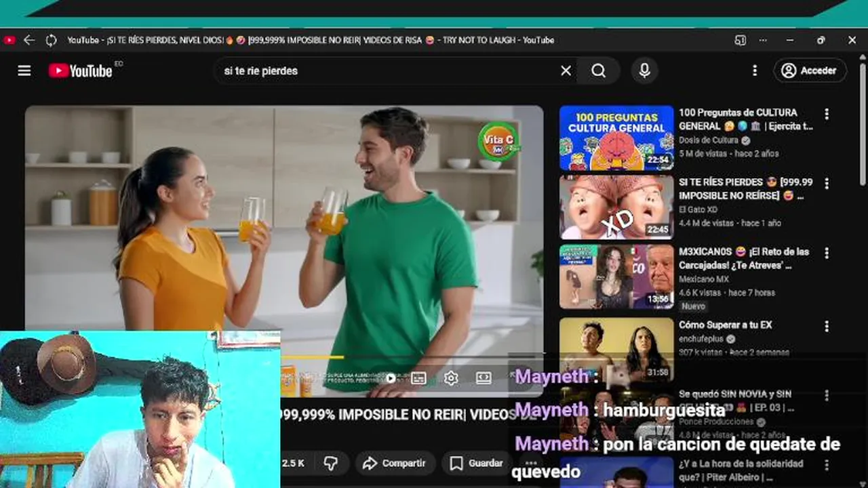Go back with the browser back arrow

pos(28,40)
